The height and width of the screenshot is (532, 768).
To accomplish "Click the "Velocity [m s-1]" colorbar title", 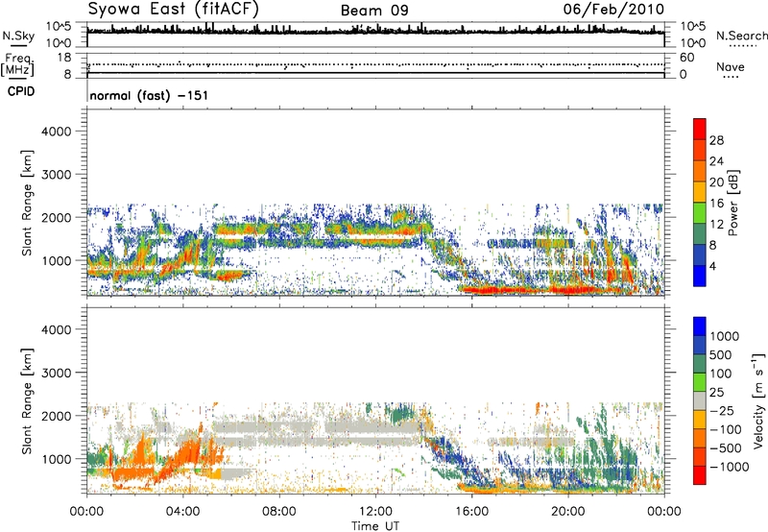I will tap(758, 401).
